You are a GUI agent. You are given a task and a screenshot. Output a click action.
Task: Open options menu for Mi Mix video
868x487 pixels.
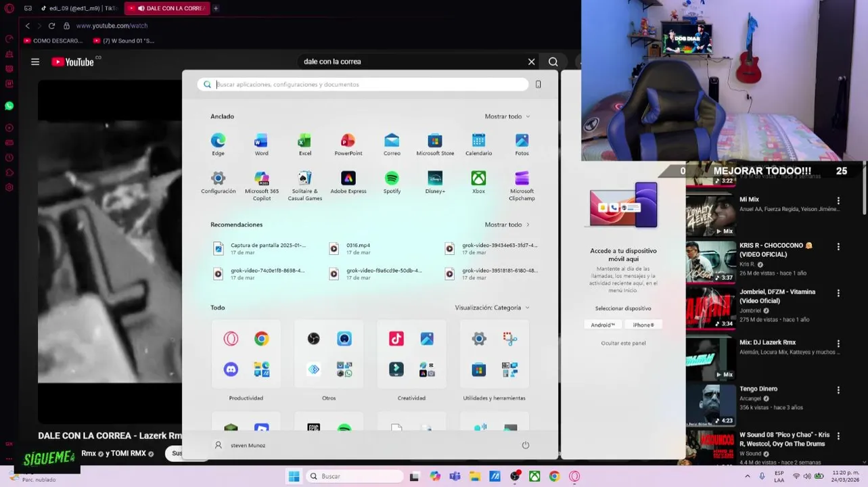pyautogui.click(x=838, y=201)
